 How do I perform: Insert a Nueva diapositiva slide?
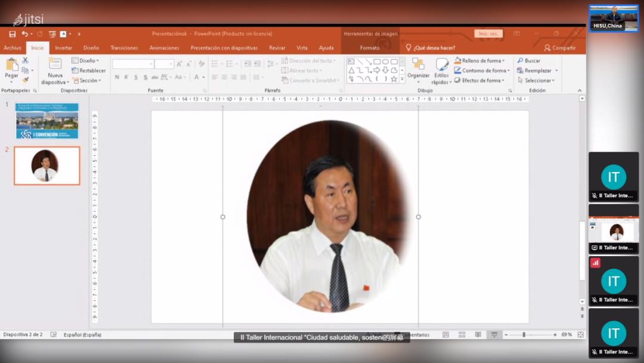(x=55, y=71)
